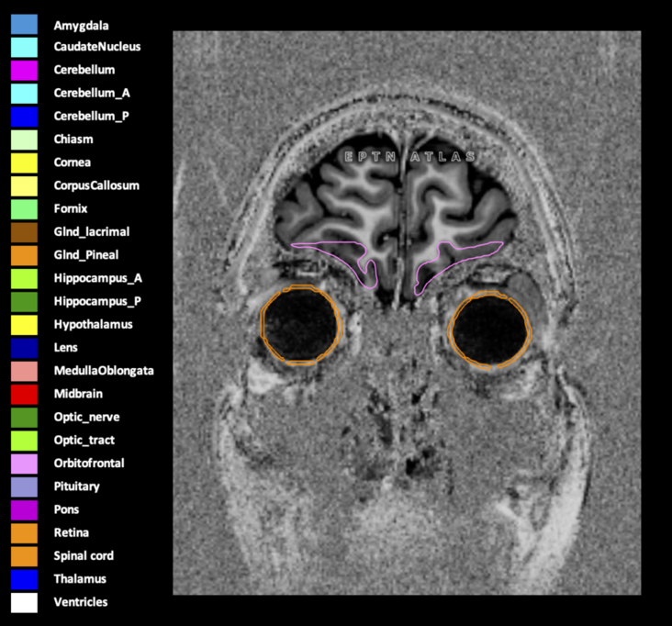Click the Lens label
Viewport: 672px width, 626px height.
coord(66,348)
